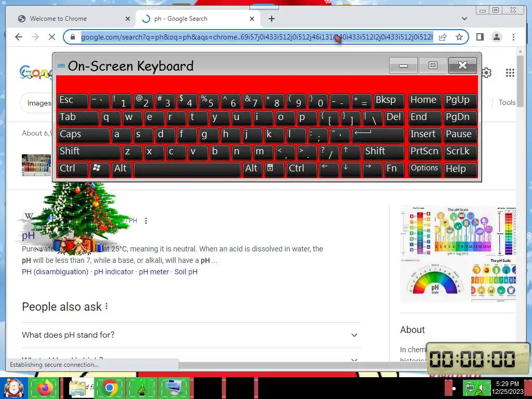The height and width of the screenshot is (399, 532).
Task: Click the space bar on On-Screen Keyboard
Action: [x=187, y=169]
